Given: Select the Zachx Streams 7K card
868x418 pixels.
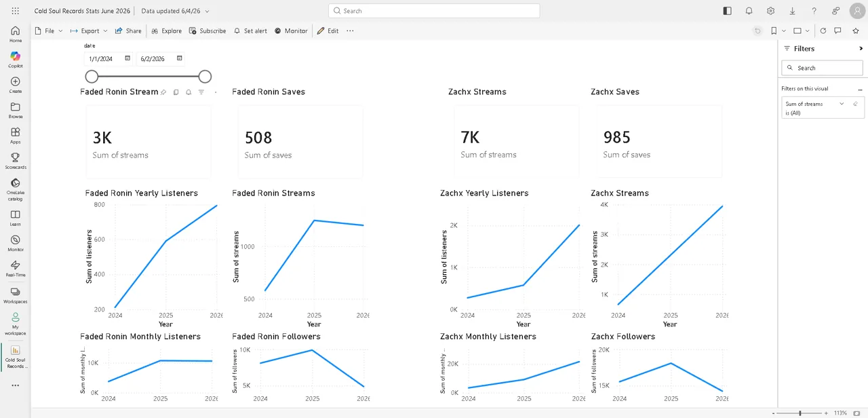Looking at the screenshot, I should [x=516, y=141].
